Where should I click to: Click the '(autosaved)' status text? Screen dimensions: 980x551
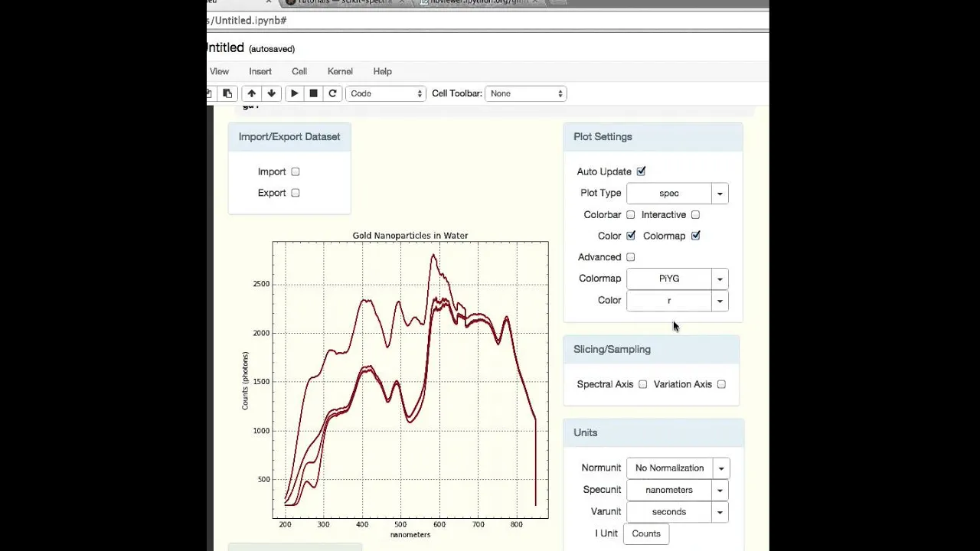tap(272, 49)
